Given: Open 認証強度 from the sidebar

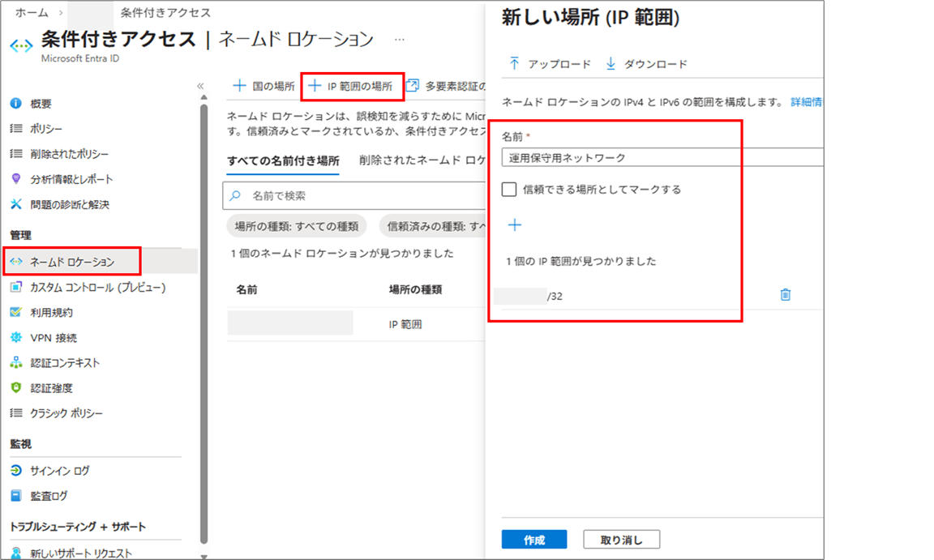Looking at the screenshot, I should [x=51, y=388].
